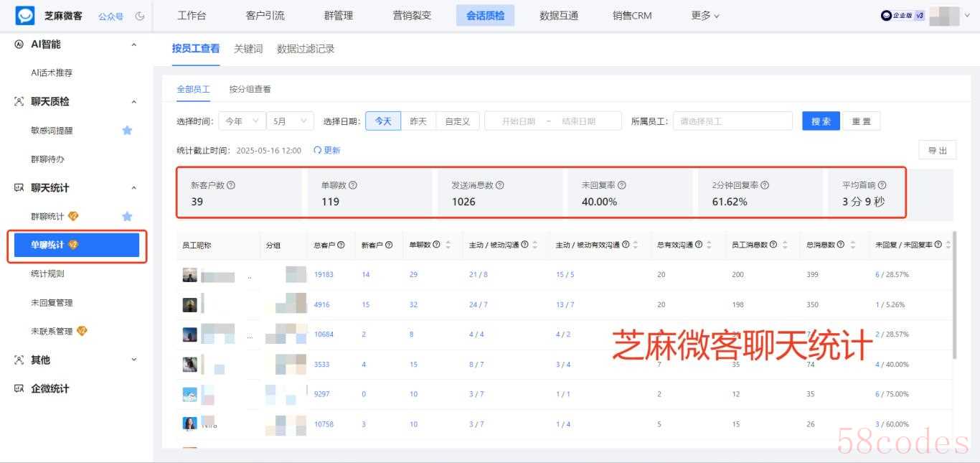Switch to the 按分组查看 tab
Viewport: 980px width, 463px height.
tap(250, 89)
